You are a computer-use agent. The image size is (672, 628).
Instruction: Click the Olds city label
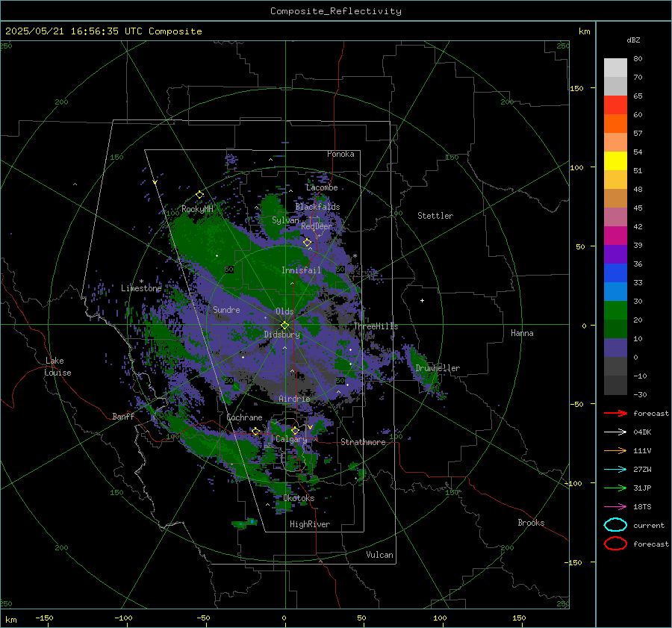284,311
